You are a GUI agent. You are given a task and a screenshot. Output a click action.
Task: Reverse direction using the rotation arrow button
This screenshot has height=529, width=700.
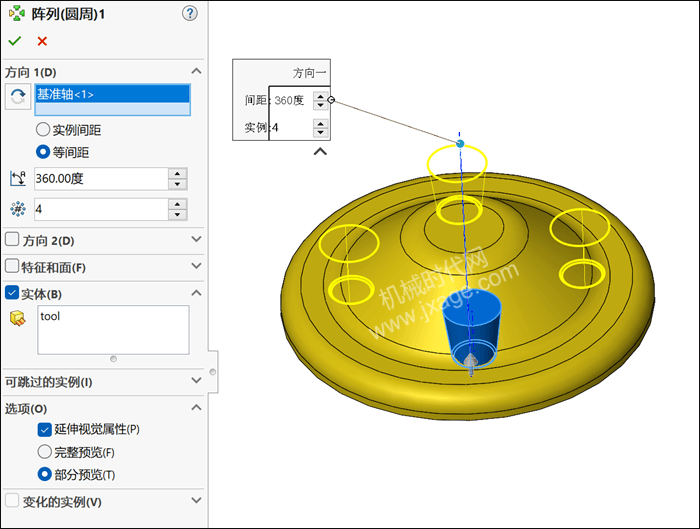tap(18, 96)
